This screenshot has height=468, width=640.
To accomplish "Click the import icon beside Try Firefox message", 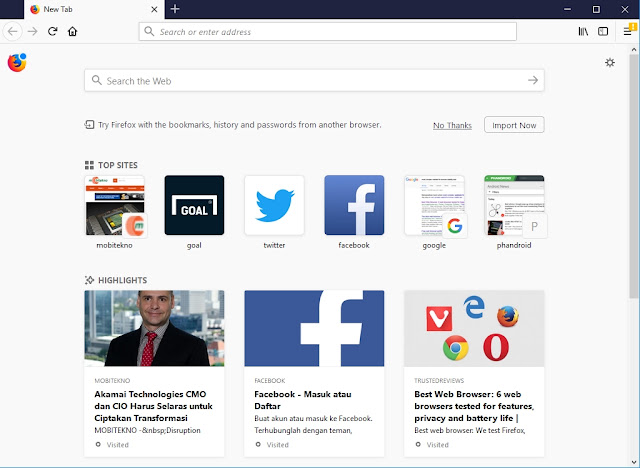I will tap(89, 124).
